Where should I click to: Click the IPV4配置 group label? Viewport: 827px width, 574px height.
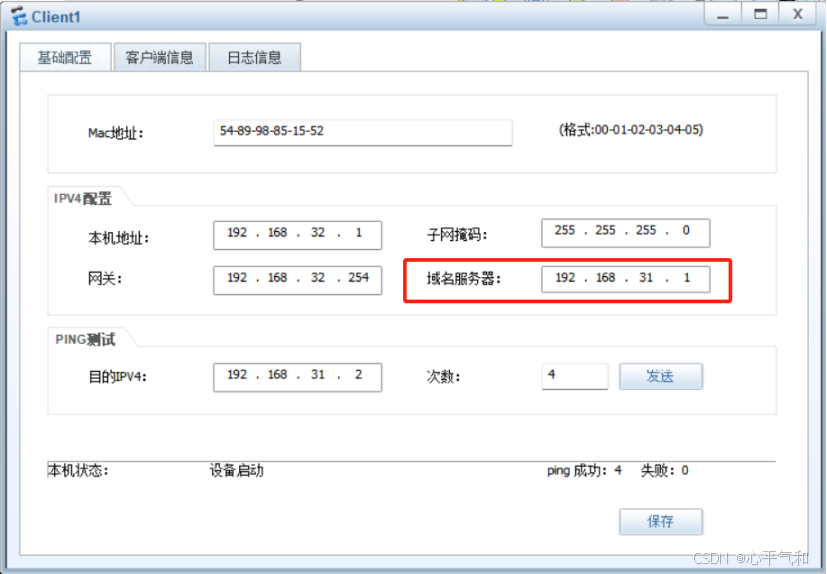tap(83, 199)
